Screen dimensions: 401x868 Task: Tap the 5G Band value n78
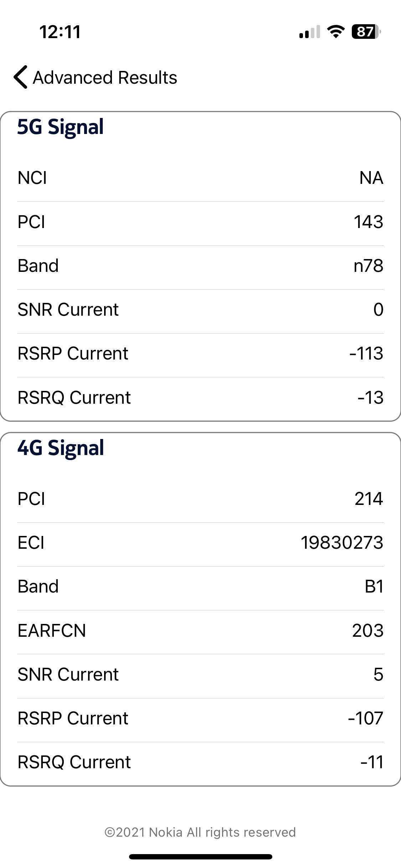(368, 266)
